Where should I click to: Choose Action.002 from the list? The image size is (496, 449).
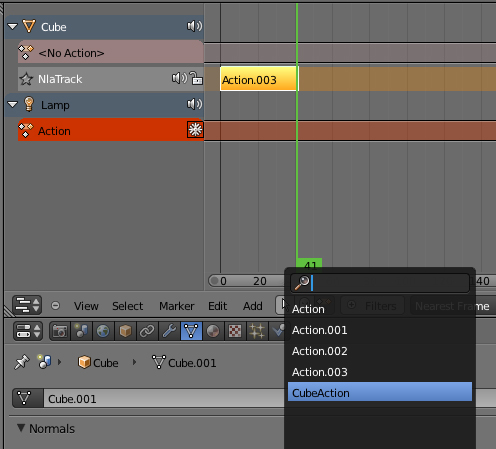pyautogui.click(x=380, y=351)
